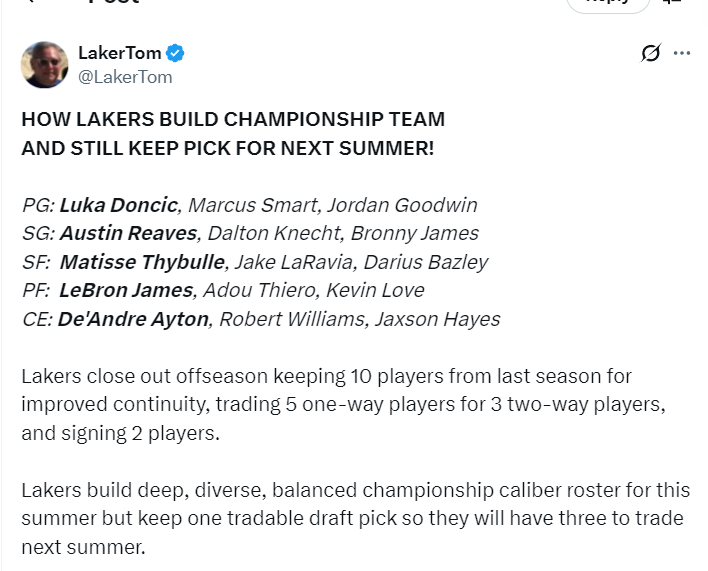708x571 pixels.
Task: Click the back arrow at top left
Action: point(29,1)
